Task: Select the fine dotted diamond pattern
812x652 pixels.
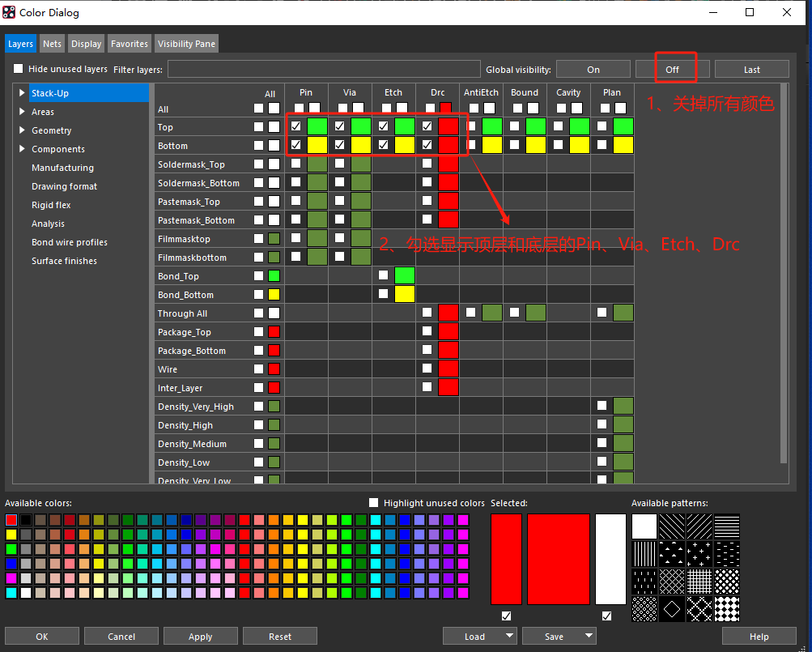Action: (644, 609)
